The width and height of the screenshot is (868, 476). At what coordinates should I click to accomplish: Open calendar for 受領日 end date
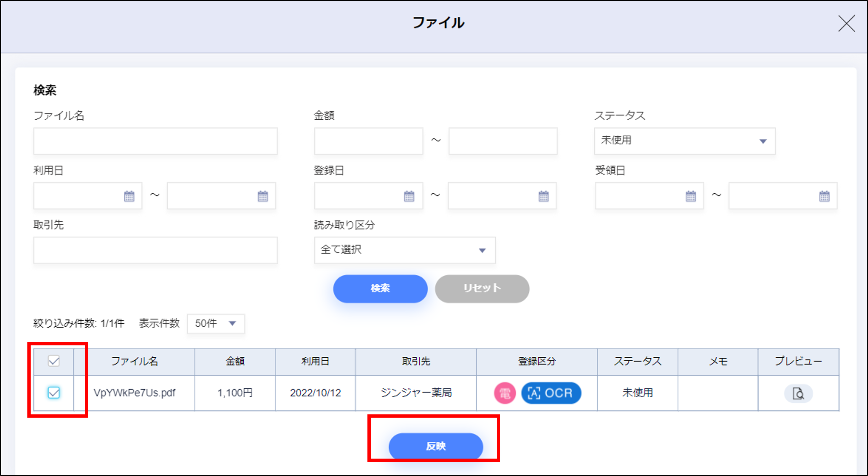pos(824,196)
